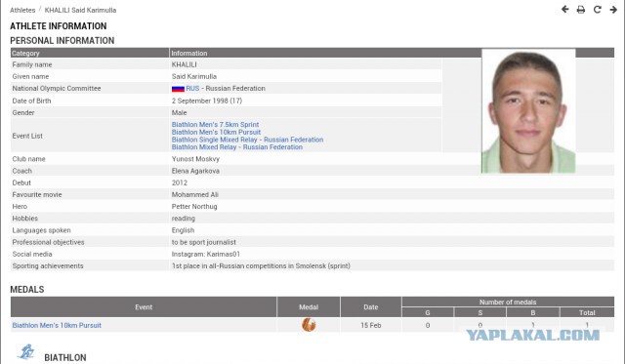Image resolution: width=625 pixels, height=364 pixels.
Task: Click the forward arrow icon
Action: click(613, 10)
